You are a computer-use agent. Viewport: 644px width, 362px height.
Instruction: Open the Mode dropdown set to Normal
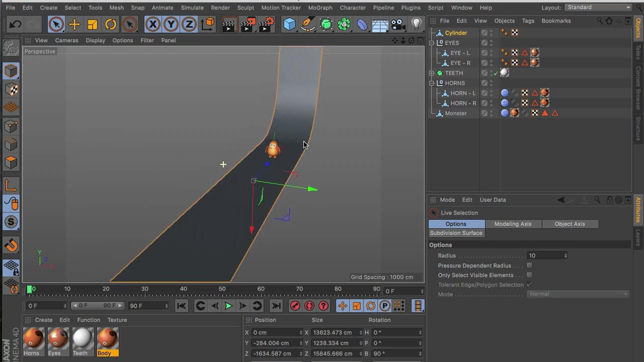(577, 294)
